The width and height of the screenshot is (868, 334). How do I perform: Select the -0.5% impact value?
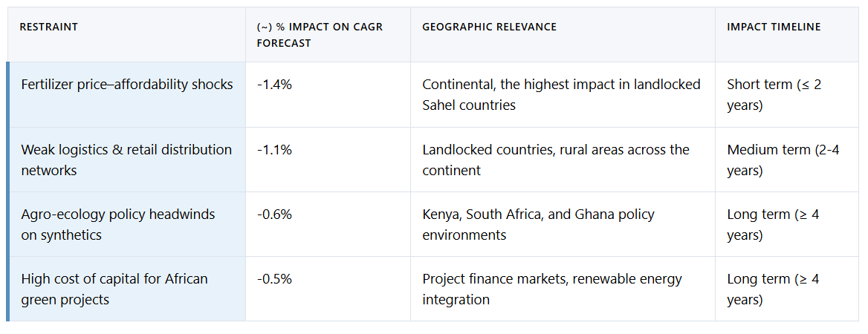(x=274, y=279)
